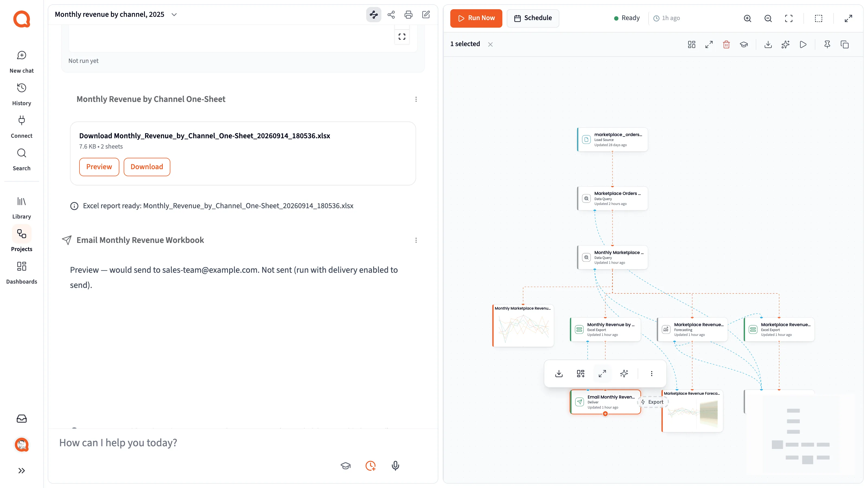Start a New chat

[22, 62]
